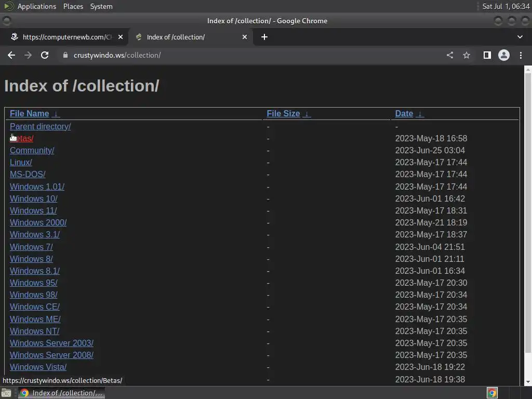This screenshot has height=399, width=532.
Task: Click the forward navigation arrow
Action: coord(28,55)
